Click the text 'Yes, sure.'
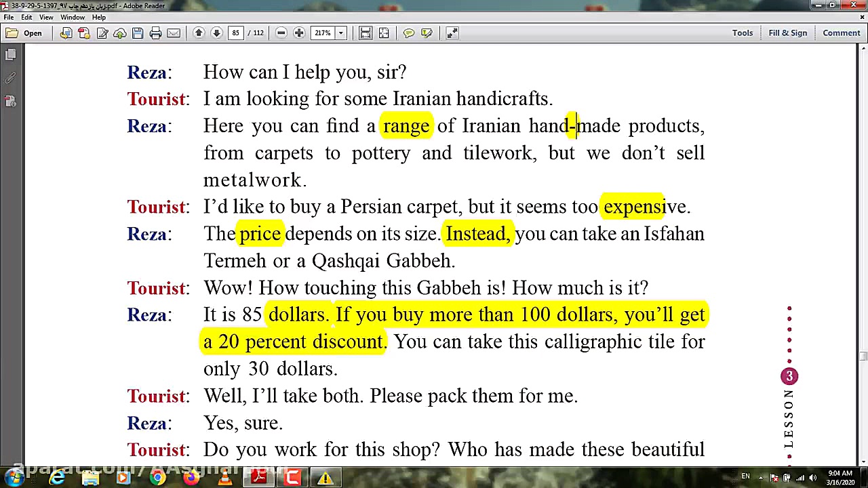Viewport: 868px width, 488px height. coord(243,423)
